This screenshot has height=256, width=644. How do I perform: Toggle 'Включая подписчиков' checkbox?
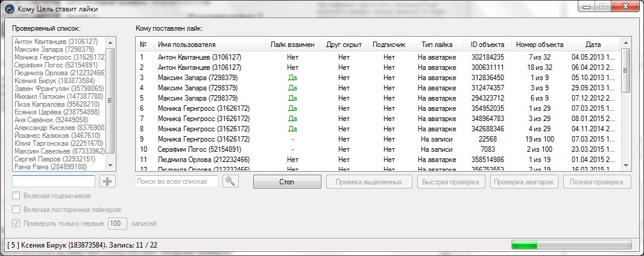(17, 196)
